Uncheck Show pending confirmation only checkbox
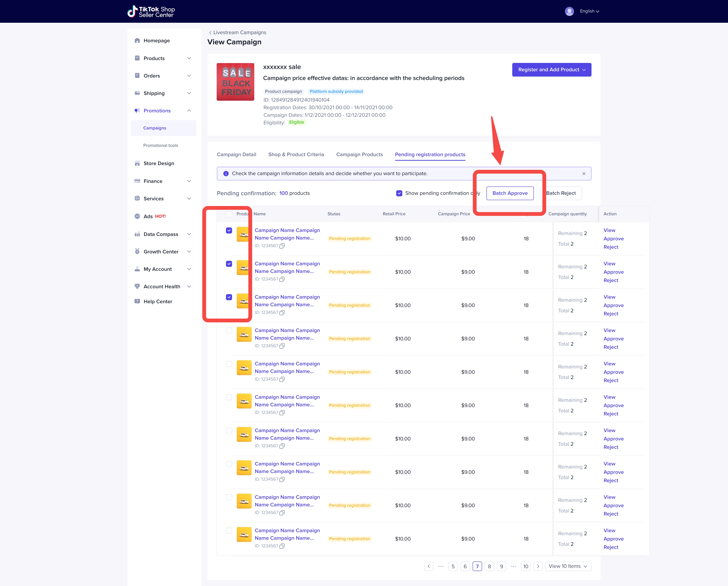The image size is (728, 586). 399,194
